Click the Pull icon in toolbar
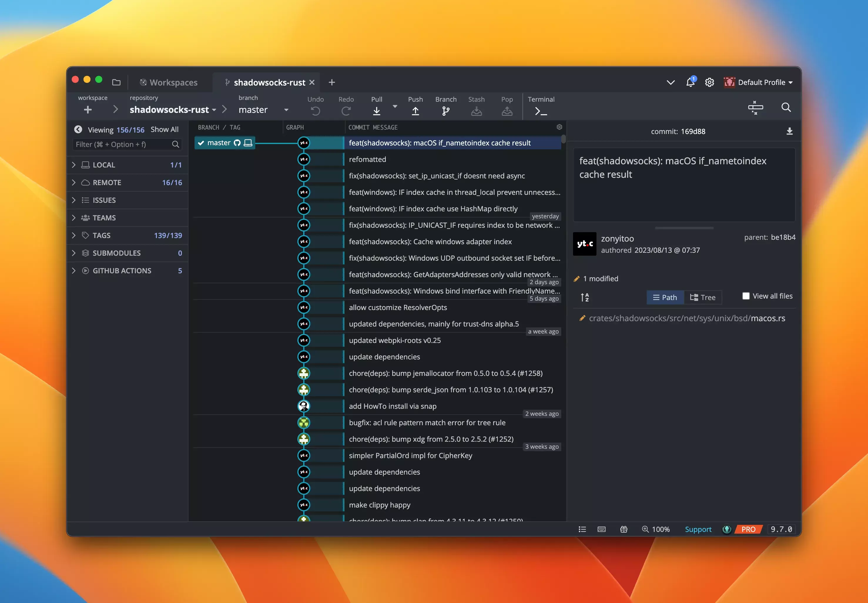The height and width of the screenshot is (603, 868). 376,111
